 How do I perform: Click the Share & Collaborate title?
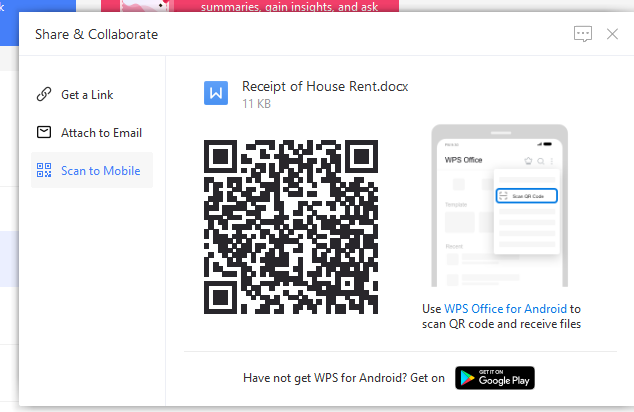(96, 34)
